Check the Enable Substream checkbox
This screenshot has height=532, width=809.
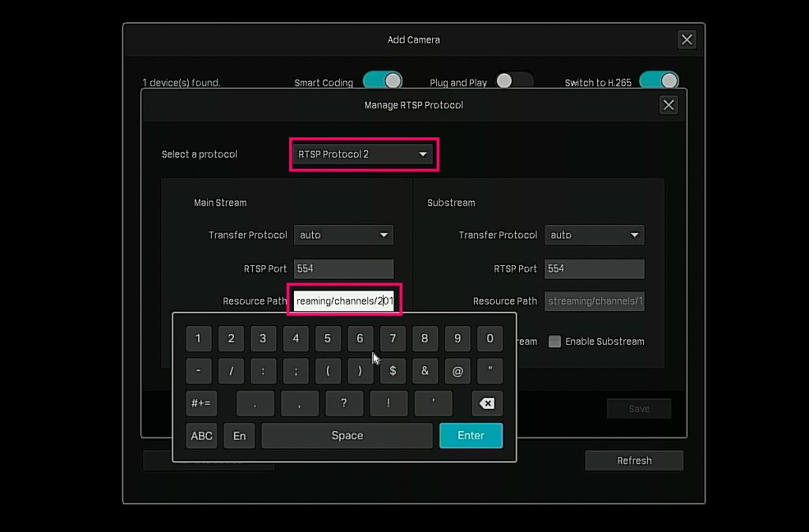click(555, 342)
